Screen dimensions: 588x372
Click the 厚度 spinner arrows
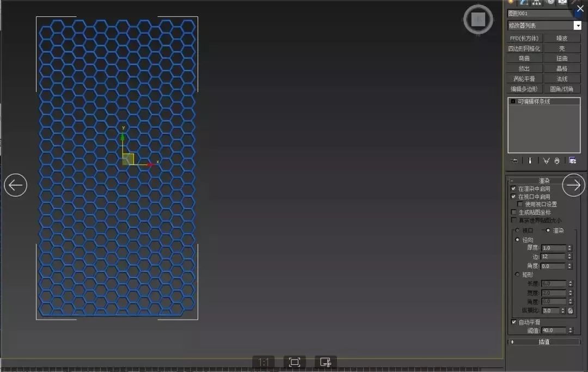[x=569, y=248]
